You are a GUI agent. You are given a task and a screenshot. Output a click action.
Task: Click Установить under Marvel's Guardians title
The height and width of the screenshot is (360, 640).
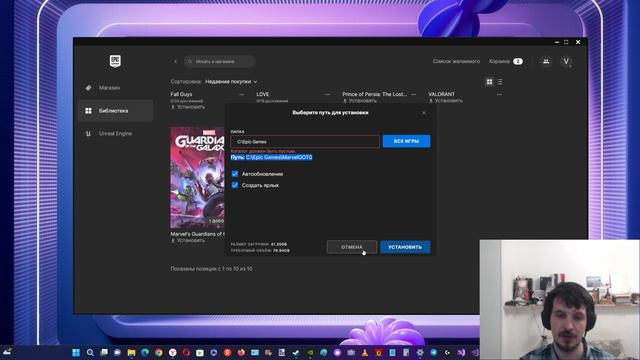(x=188, y=240)
